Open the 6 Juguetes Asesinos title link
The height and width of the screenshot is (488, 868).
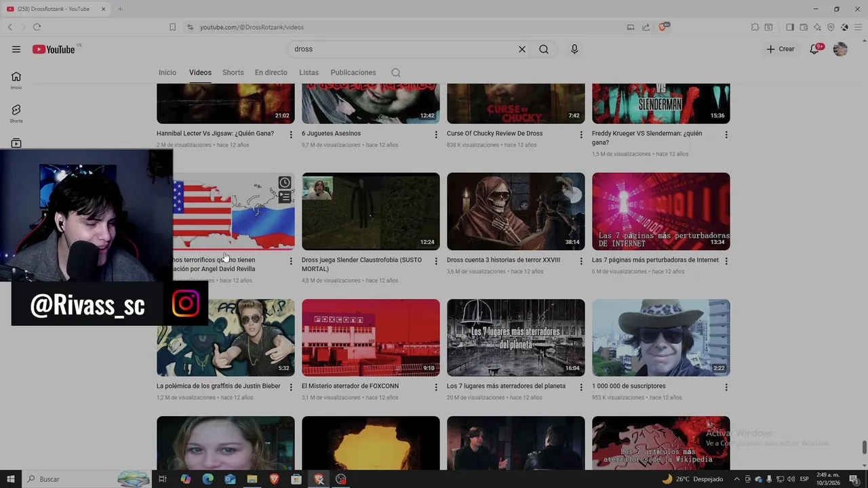pyautogui.click(x=331, y=134)
